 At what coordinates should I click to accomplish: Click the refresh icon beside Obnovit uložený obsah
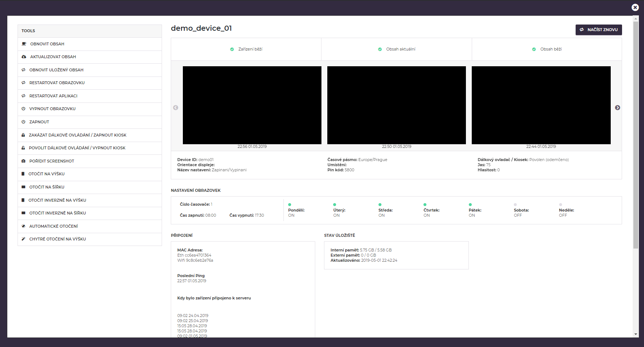(23, 70)
